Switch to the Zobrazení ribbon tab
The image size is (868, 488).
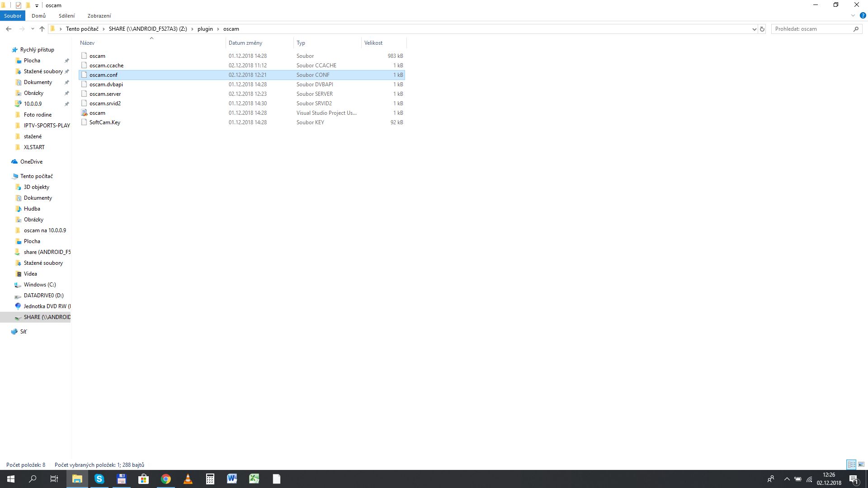99,15
